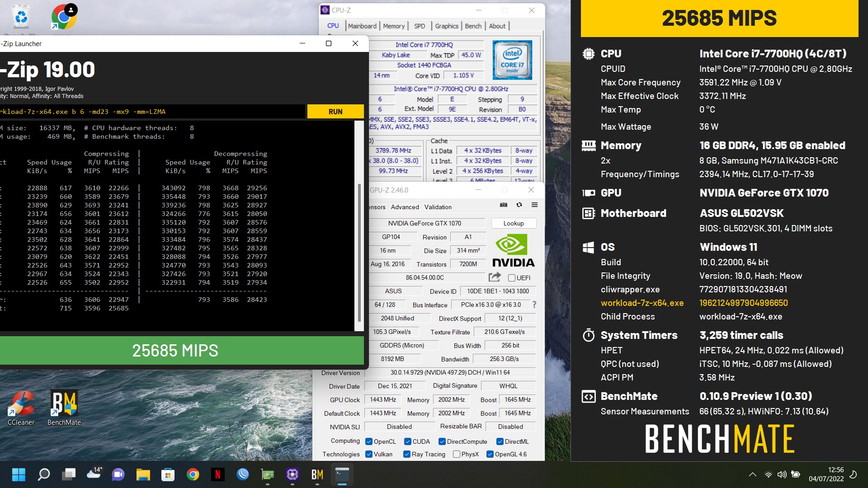
Task: Open the clock and date panel
Action: tap(826, 474)
